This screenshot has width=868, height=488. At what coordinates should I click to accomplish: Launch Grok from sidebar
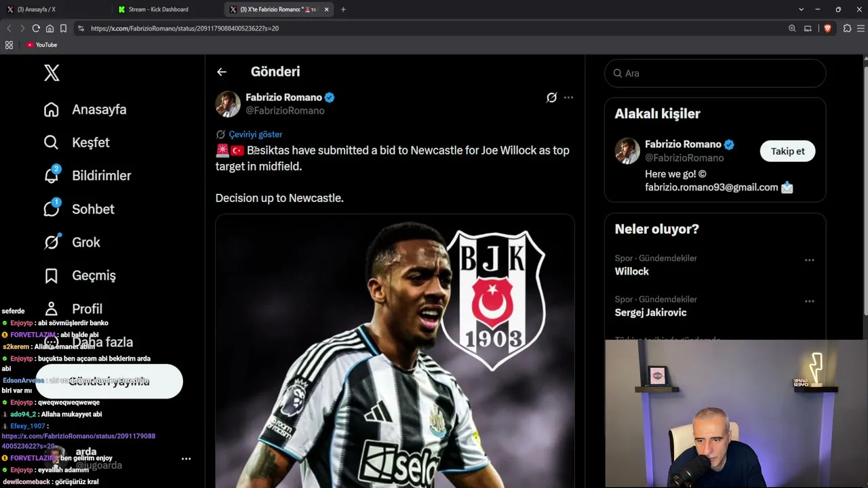(x=72, y=242)
